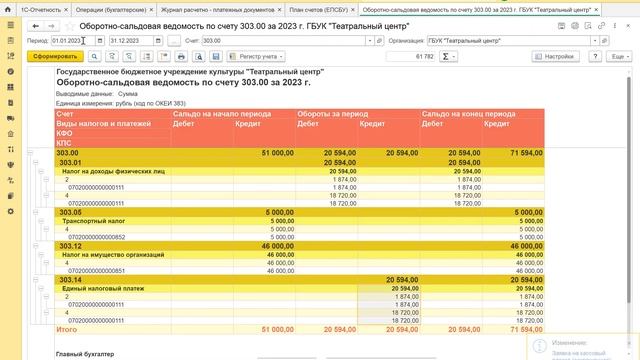The height and width of the screenshot is (360, 640).
Task: Click Сформировать to generate report
Action: (x=56, y=57)
